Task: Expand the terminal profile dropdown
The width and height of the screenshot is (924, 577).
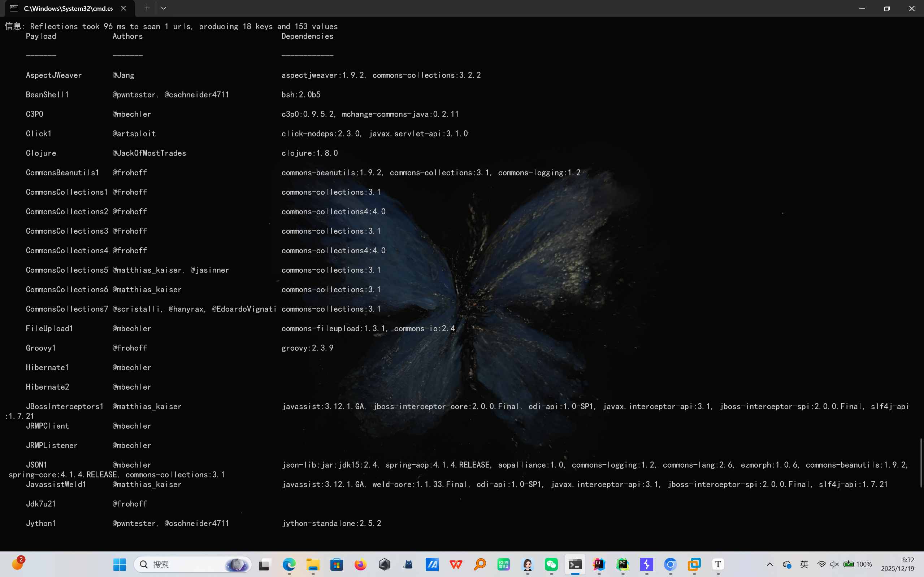Action: (164, 8)
